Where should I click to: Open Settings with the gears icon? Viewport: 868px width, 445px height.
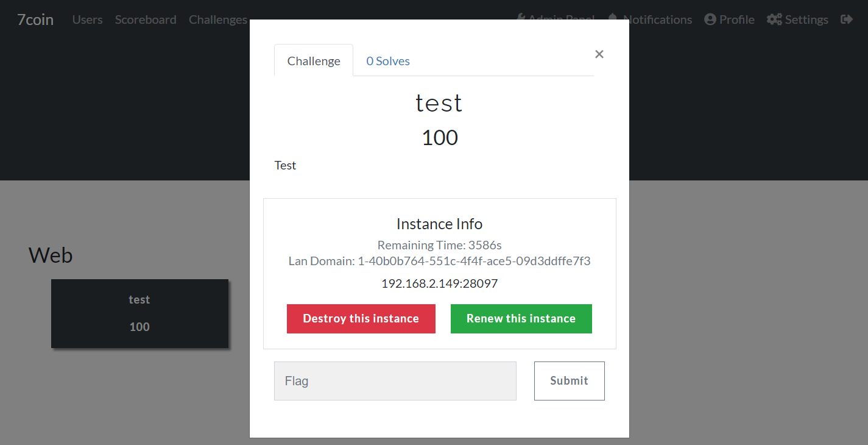(797, 20)
